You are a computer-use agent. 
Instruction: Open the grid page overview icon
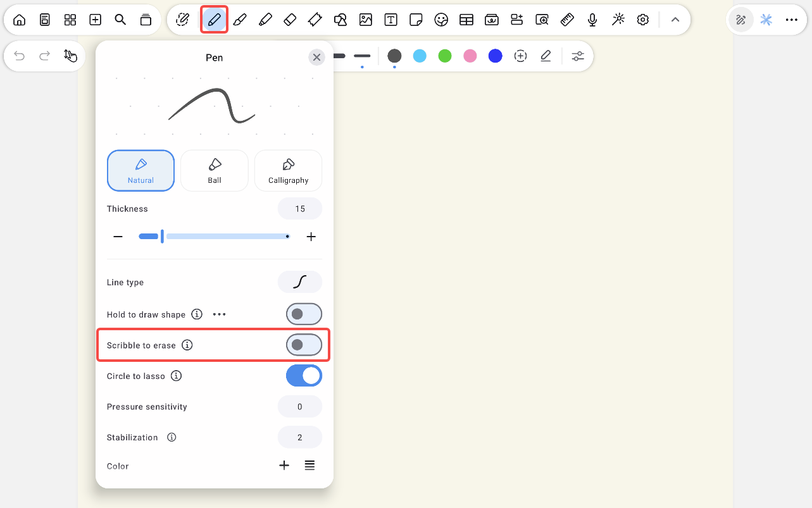[x=70, y=20]
